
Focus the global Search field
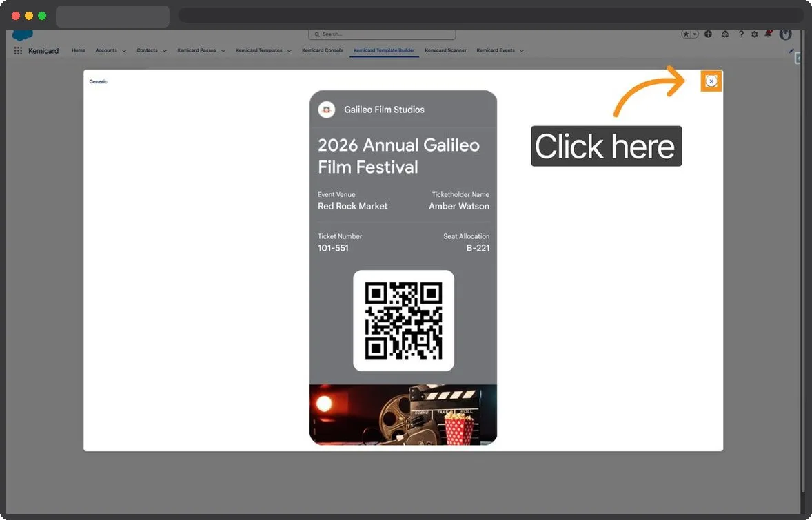[382, 34]
